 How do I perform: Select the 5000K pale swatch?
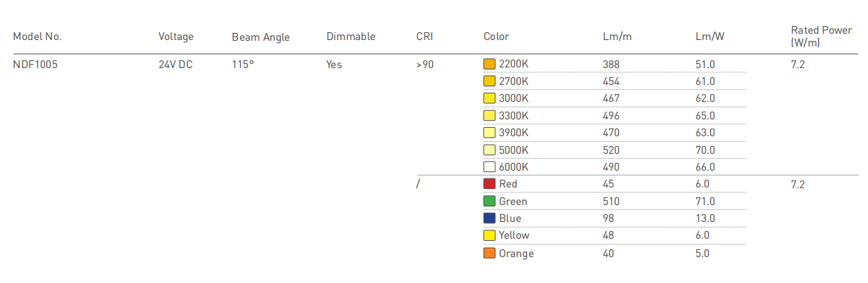pyautogui.click(x=490, y=150)
